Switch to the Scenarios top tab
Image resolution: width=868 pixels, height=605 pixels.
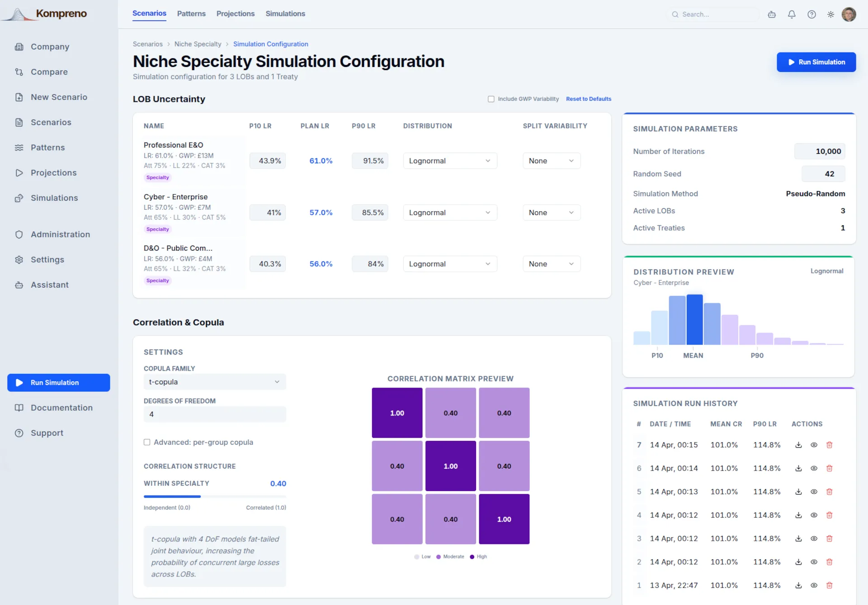(x=149, y=14)
